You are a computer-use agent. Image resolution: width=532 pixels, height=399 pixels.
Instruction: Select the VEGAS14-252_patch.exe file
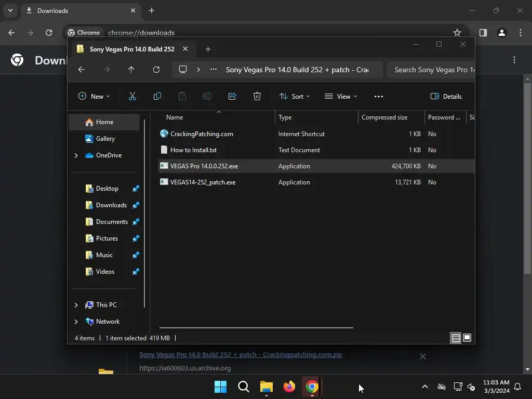tap(203, 182)
